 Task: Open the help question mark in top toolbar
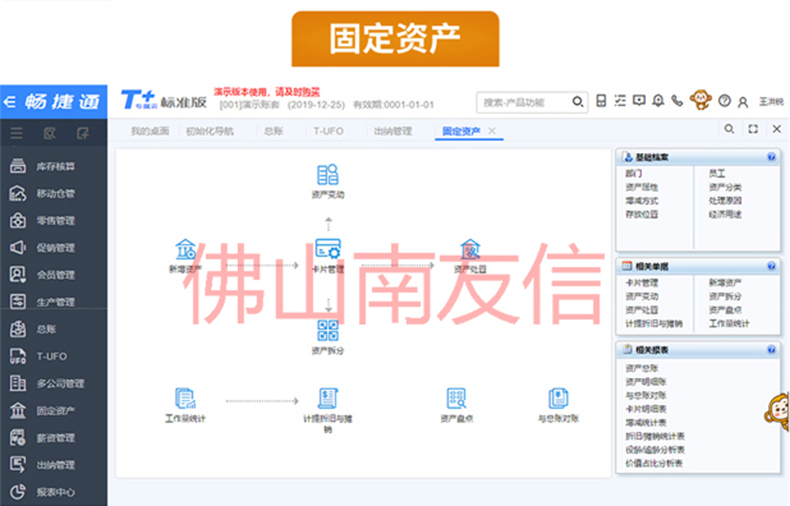[x=725, y=101]
